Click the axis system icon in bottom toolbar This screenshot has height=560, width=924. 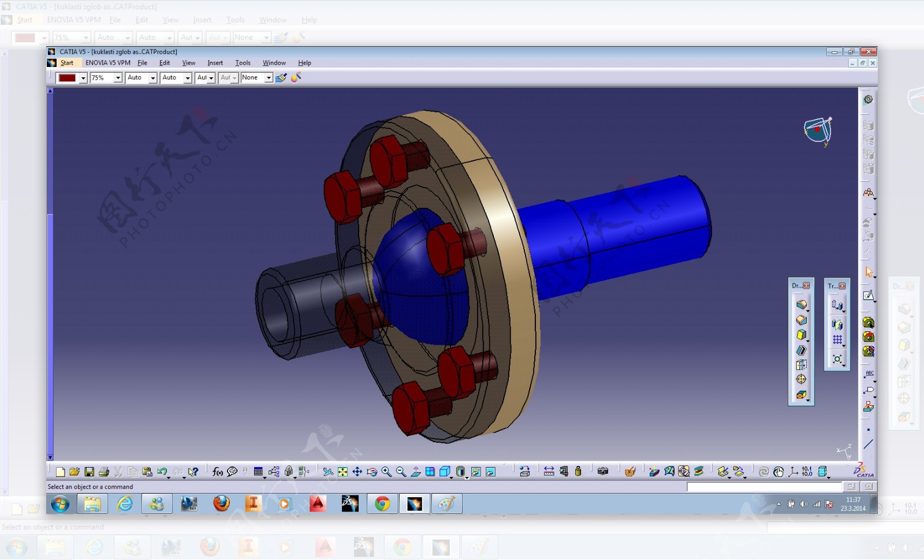[793, 472]
